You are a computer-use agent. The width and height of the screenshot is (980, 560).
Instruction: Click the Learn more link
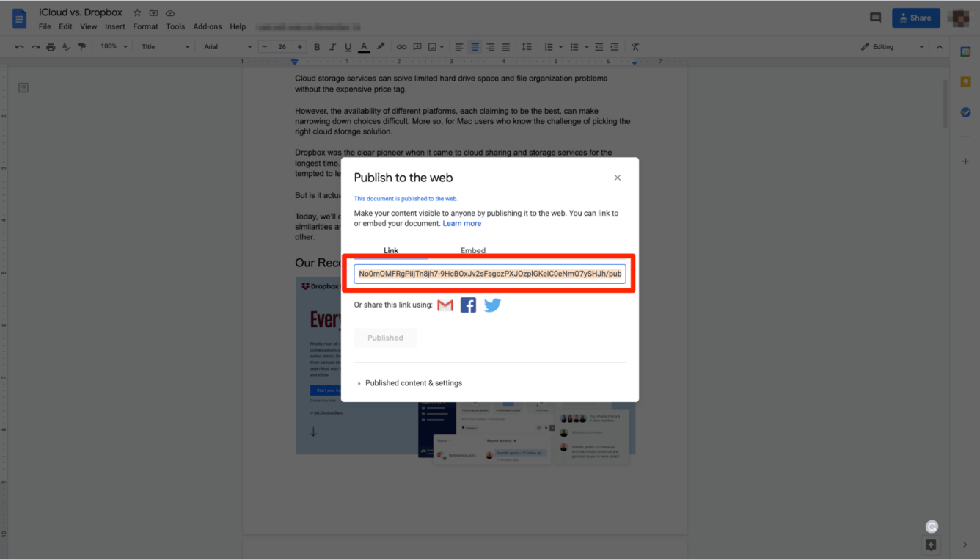tap(461, 223)
